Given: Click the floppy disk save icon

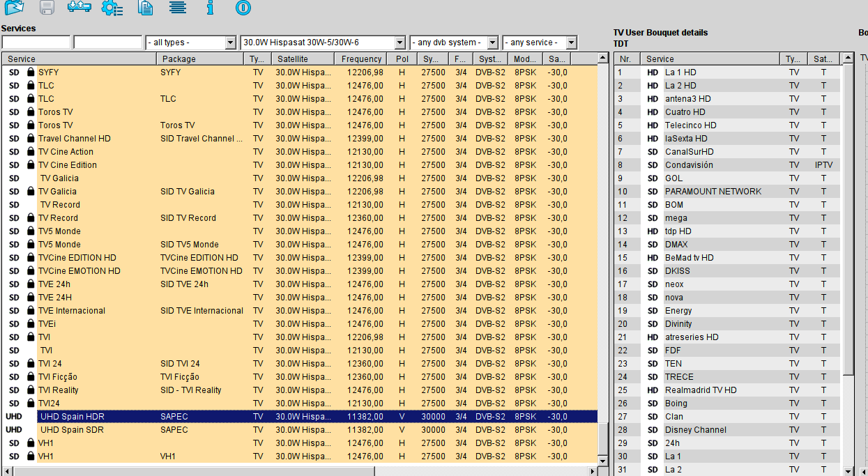Looking at the screenshot, I should [x=47, y=8].
